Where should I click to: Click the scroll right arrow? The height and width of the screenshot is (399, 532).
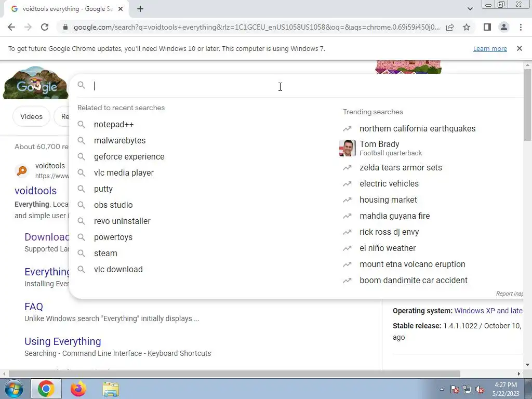[x=519, y=374]
